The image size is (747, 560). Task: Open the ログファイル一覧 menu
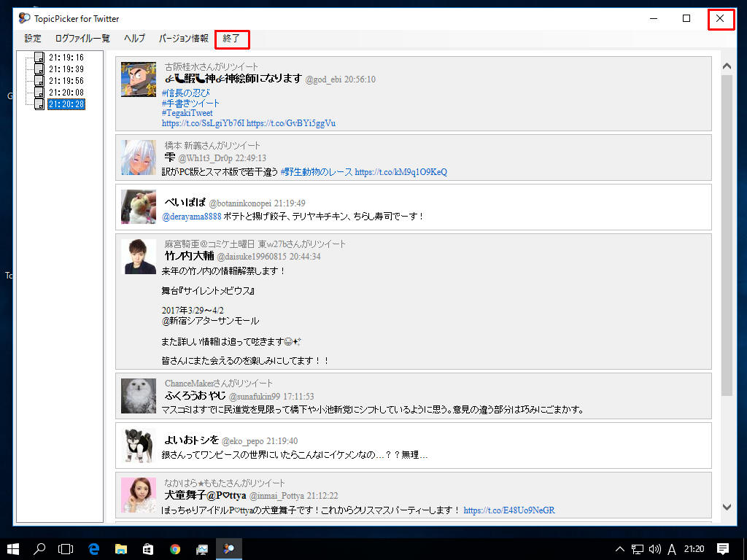click(82, 39)
